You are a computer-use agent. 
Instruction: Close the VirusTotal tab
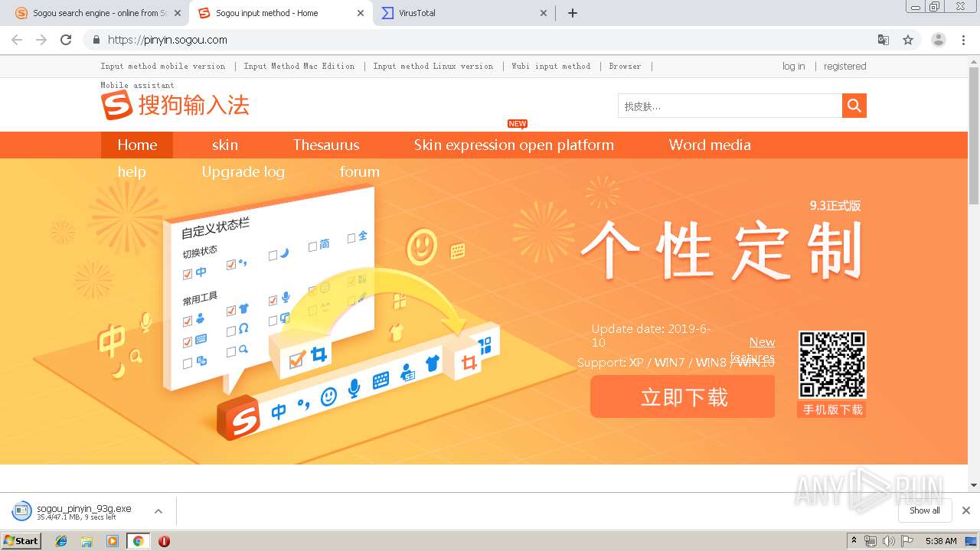coord(544,13)
